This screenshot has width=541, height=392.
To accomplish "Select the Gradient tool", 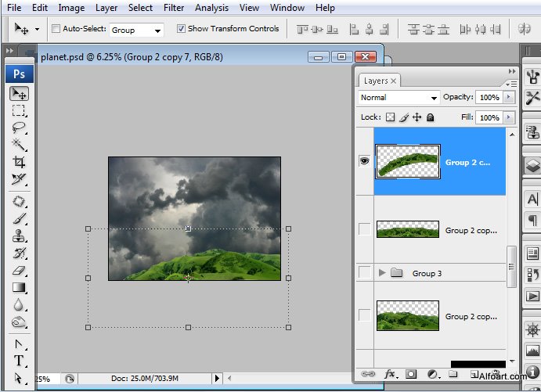I will 19,288.
